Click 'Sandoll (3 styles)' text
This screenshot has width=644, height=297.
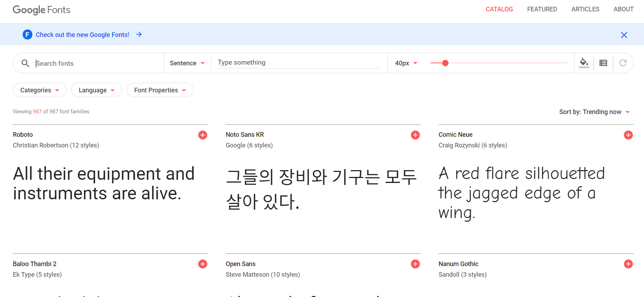[x=462, y=275]
